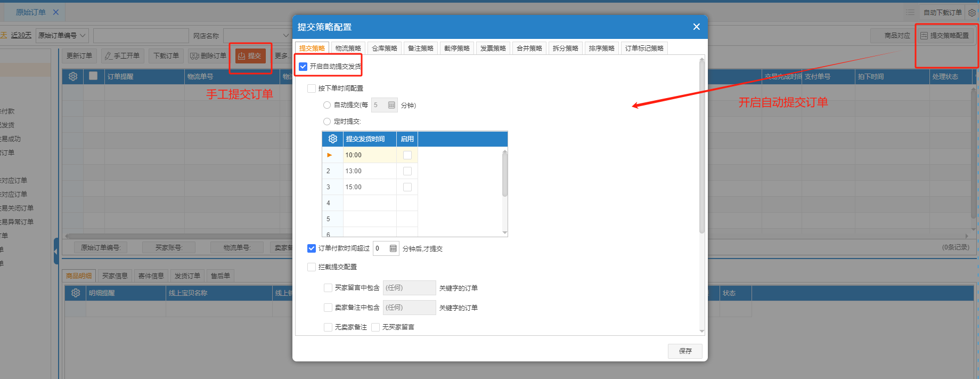Check 买家留言中包含 option
This screenshot has width=980, height=379.
coord(328,288)
